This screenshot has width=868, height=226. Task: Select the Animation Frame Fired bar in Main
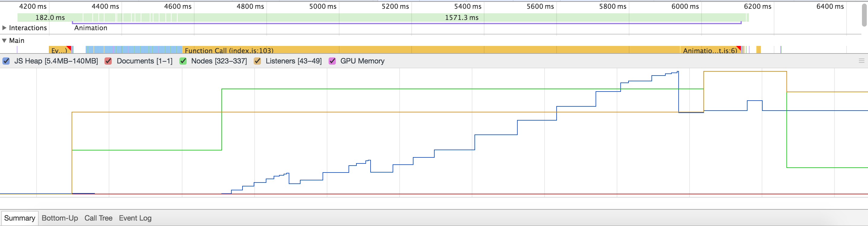point(710,50)
